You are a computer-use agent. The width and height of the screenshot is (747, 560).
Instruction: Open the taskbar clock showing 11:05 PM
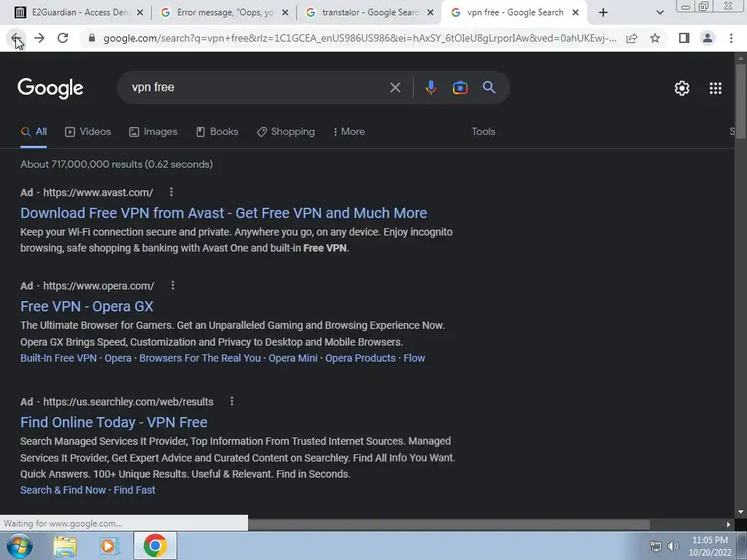coord(710,545)
